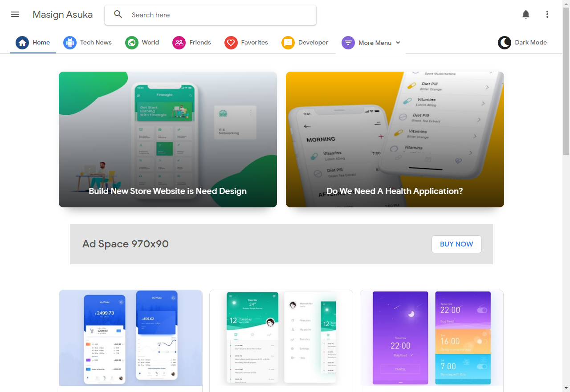Expand the More Menu dropdown arrow
The height and width of the screenshot is (392, 570).
click(398, 43)
